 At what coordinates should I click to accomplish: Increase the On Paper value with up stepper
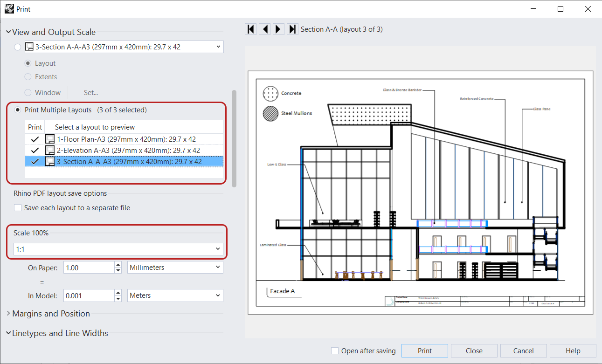tap(118, 265)
